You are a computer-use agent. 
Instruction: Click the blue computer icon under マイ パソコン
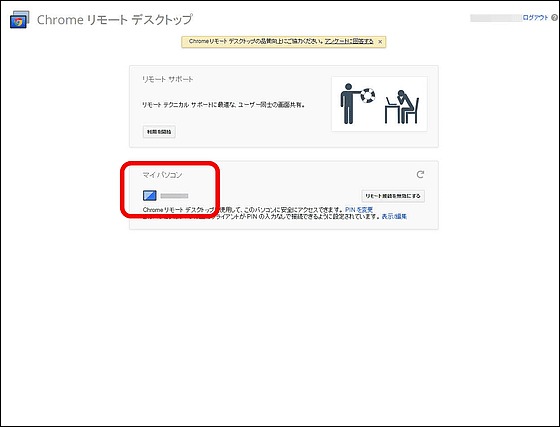tap(150, 195)
